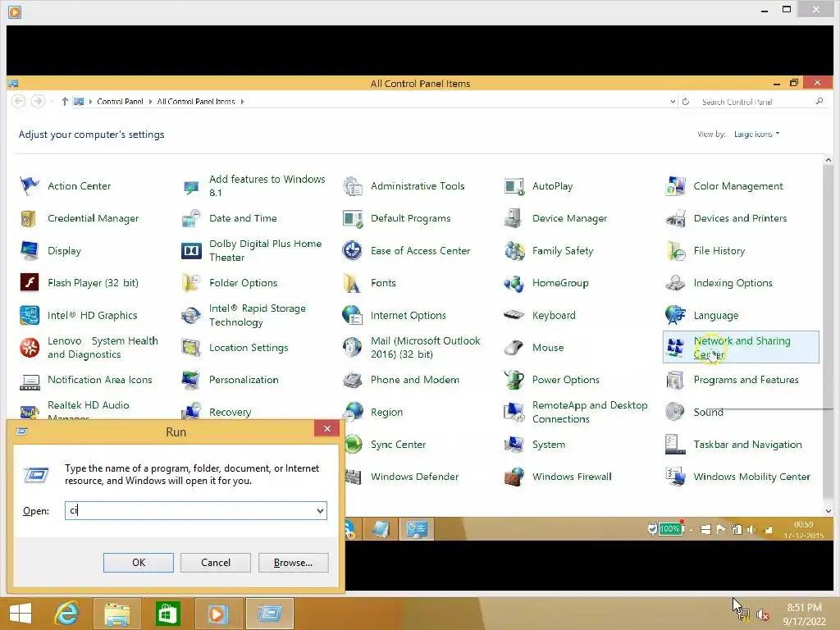The width and height of the screenshot is (840, 630).
Task: Open the Internet Options globe icon
Action: pyautogui.click(x=353, y=315)
